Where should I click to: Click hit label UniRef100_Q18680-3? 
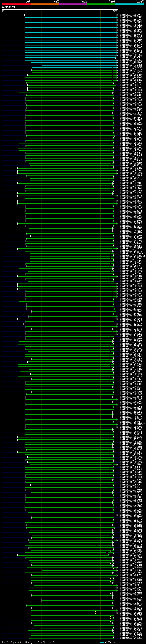[x=132, y=256]
